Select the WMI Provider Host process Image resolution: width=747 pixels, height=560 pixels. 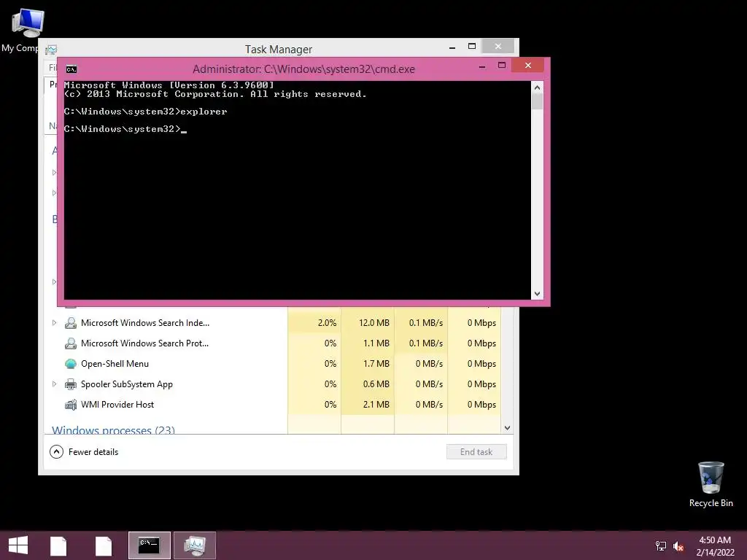coord(273,405)
